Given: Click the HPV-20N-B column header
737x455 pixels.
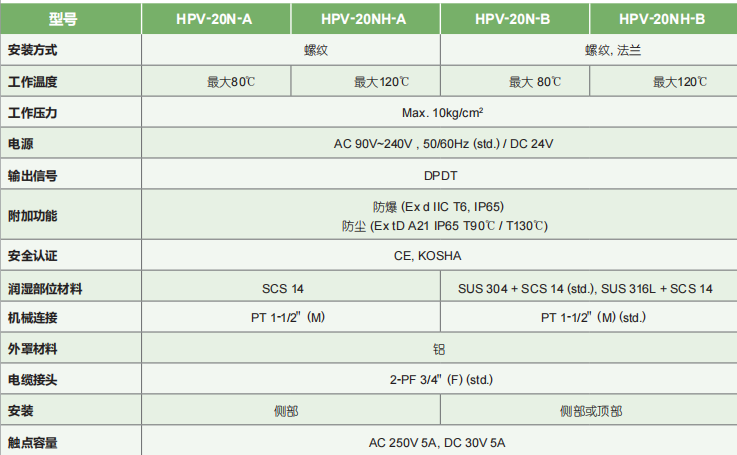Looking at the screenshot, I should click(514, 19).
